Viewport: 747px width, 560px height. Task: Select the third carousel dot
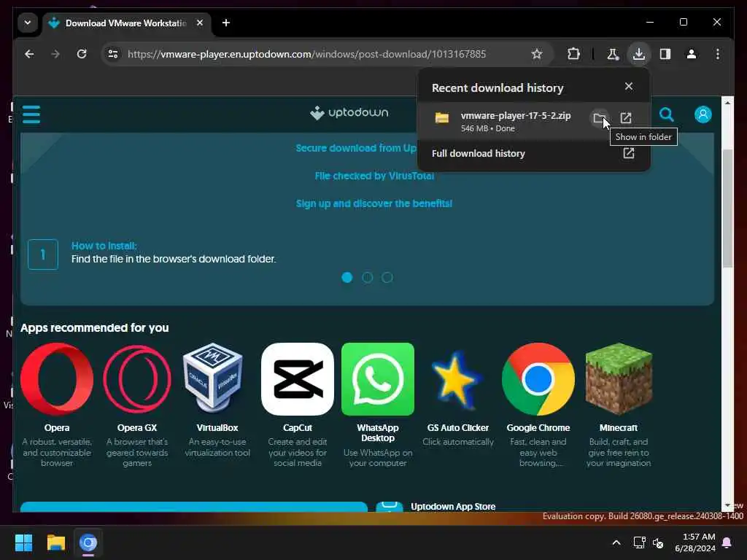(387, 277)
